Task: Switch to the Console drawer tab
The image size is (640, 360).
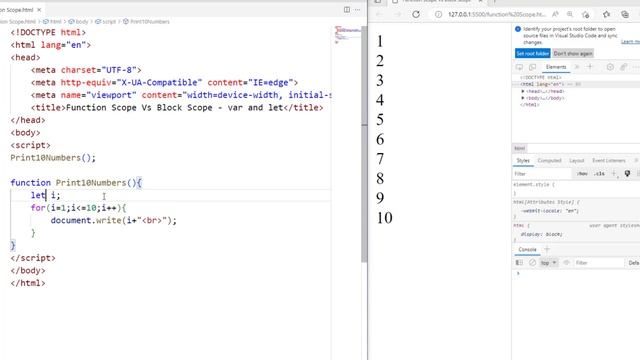Action: pos(527,249)
